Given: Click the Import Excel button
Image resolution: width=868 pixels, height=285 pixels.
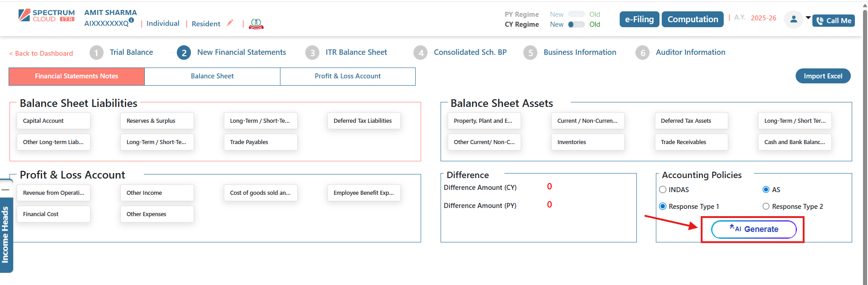Looking at the screenshot, I should pos(823,76).
